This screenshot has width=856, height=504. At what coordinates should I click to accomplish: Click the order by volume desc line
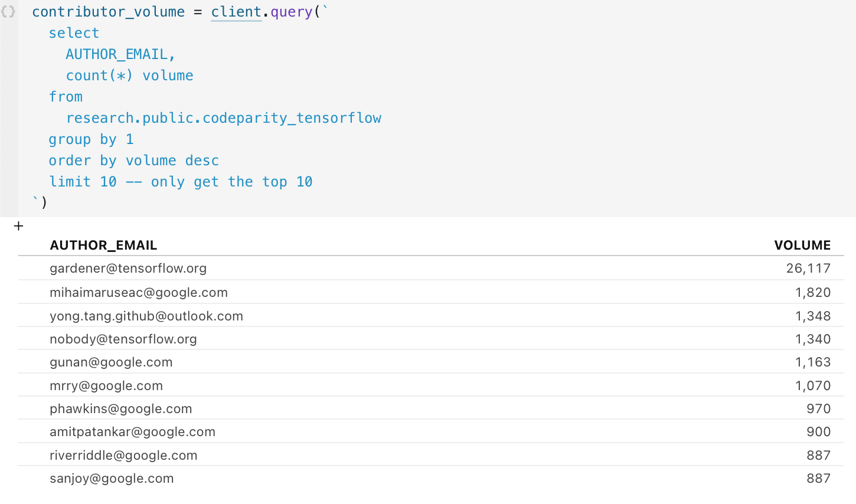[x=133, y=161]
